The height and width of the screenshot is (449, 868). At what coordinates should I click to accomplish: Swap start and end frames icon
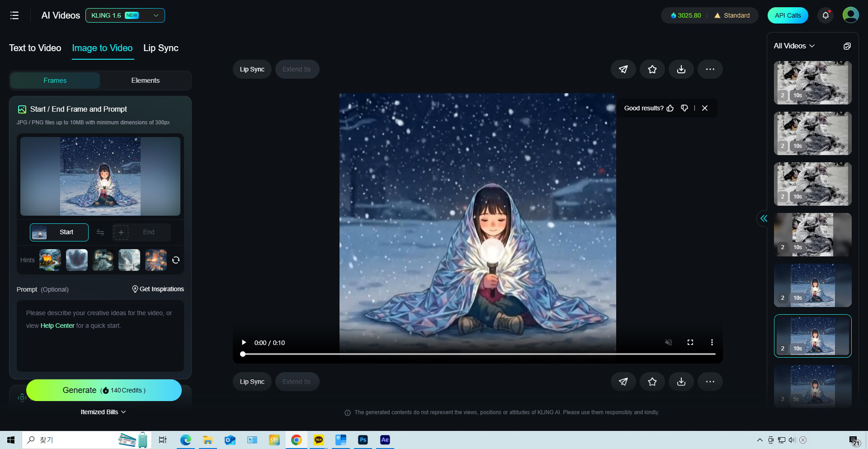pos(100,232)
